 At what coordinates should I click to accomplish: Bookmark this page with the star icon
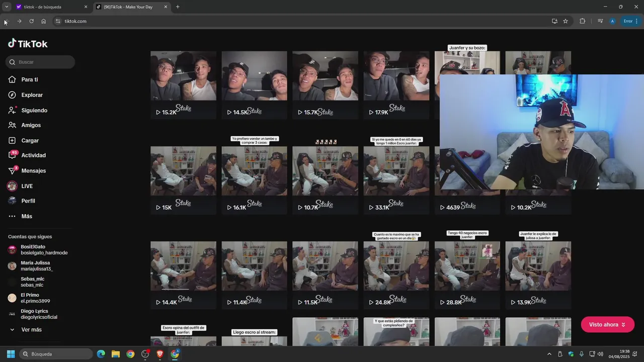pyautogui.click(x=566, y=21)
